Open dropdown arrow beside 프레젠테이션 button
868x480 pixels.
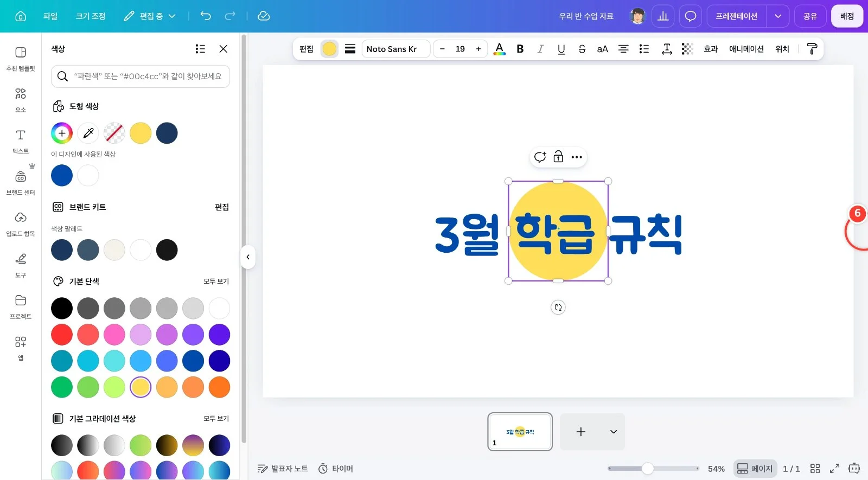point(778,16)
